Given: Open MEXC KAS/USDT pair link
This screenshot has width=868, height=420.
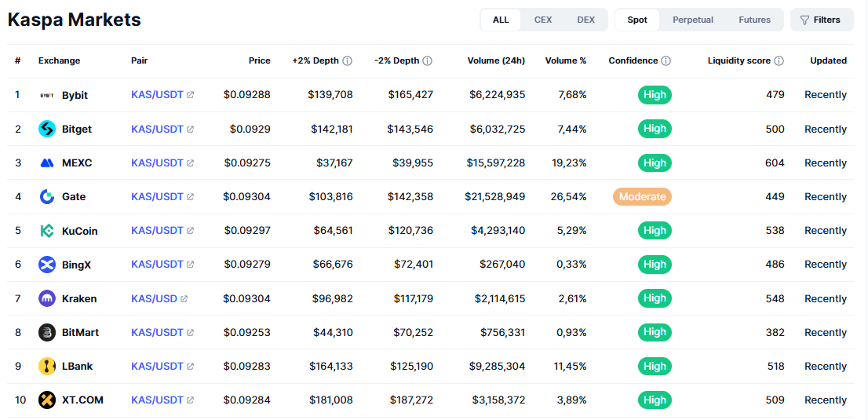Looking at the screenshot, I should [x=157, y=163].
